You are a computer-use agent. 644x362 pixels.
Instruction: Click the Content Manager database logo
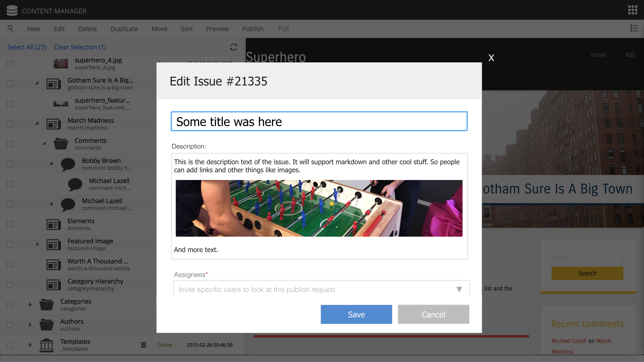pos(12,10)
